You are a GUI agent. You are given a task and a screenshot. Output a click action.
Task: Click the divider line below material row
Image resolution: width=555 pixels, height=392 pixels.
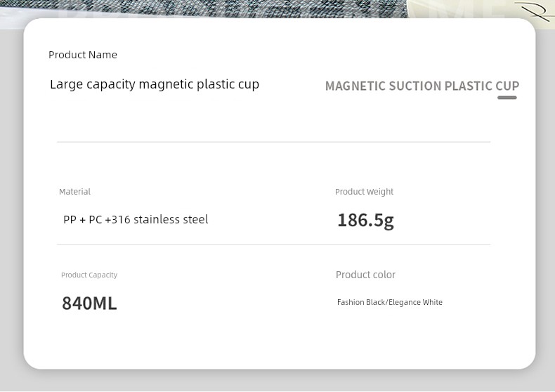click(273, 244)
